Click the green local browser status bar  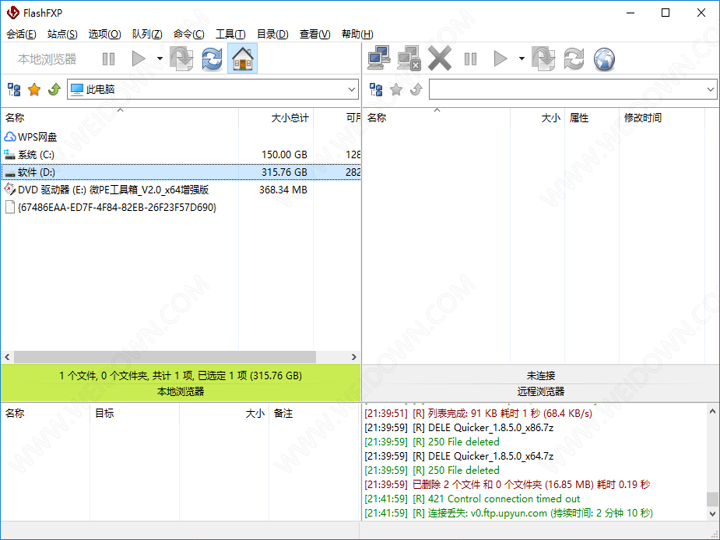(181, 383)
